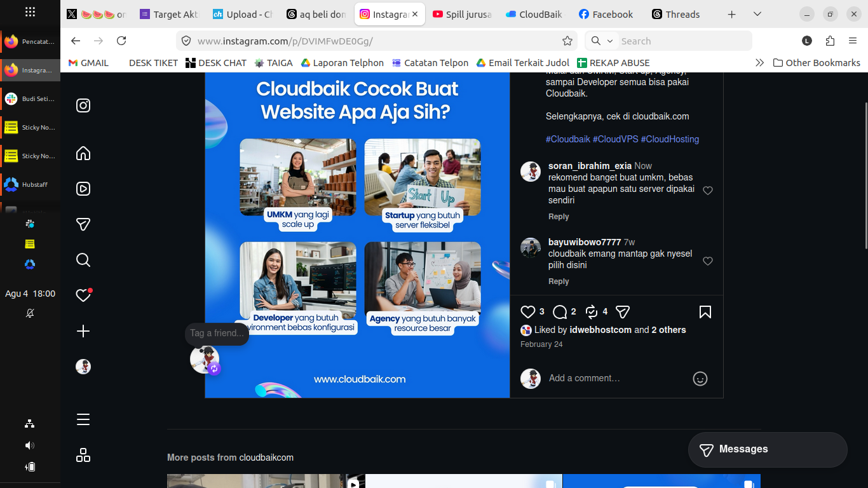The width and height of the screenshot is (868, 488).
Task: Switch to the CloudBaik tab
Action: click(x=536, y=14)
